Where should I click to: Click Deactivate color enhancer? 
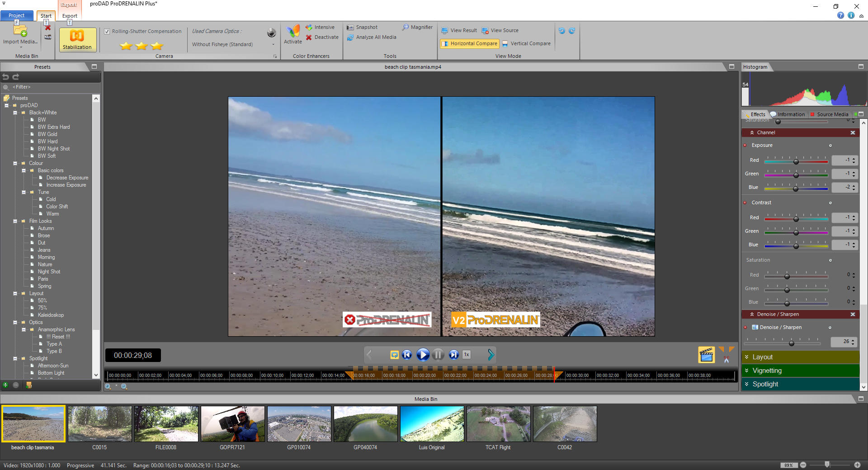(322, 37)
